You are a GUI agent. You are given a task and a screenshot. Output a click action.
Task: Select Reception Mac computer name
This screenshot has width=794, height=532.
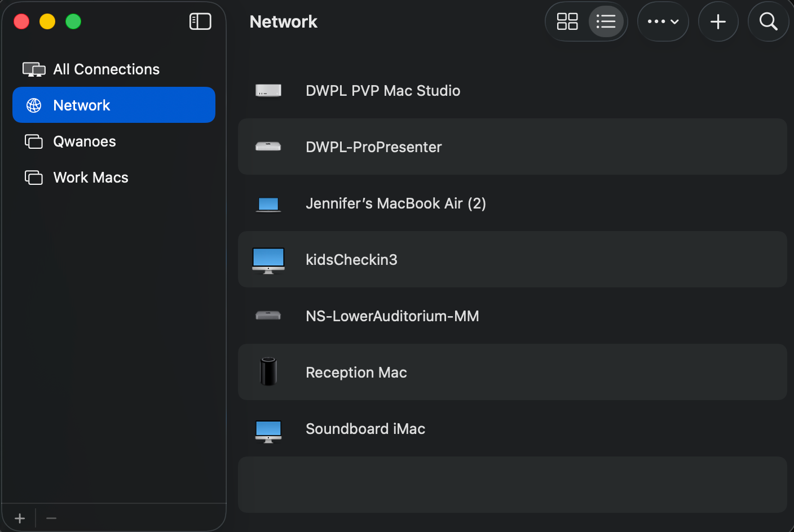356,373
